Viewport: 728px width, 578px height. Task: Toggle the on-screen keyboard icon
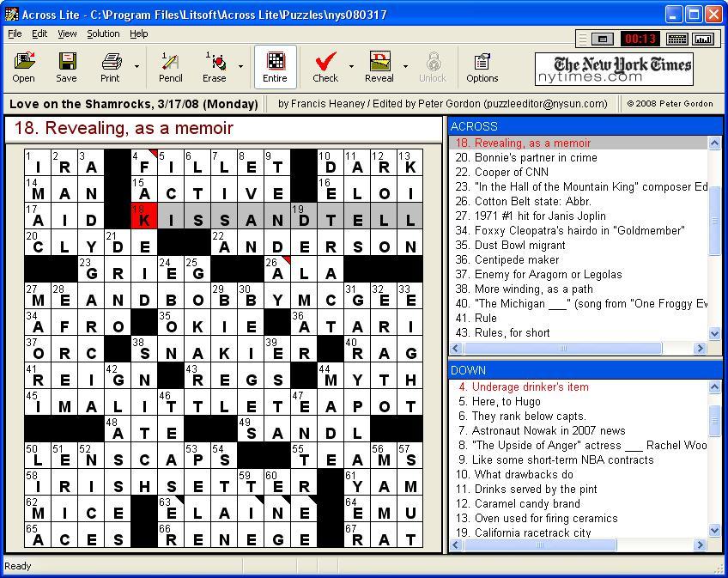pyautogui.click(x=676, y=39)
